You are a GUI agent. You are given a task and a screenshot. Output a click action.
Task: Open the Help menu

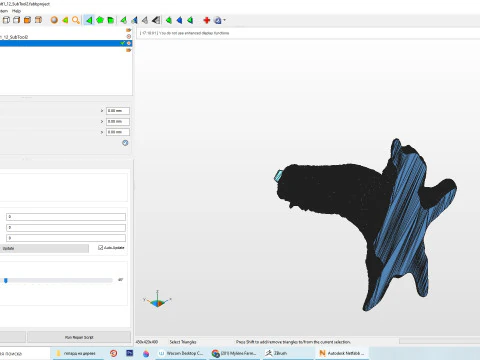[16, 11]
